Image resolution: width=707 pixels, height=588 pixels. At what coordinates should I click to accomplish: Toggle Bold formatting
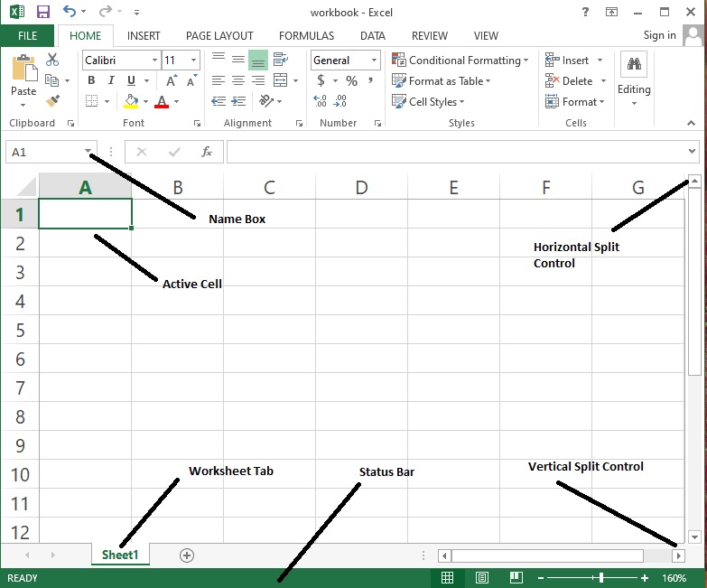tap(91, 81)
